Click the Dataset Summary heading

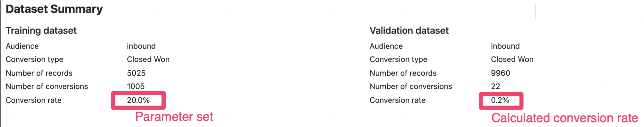[x=54, y=9]
